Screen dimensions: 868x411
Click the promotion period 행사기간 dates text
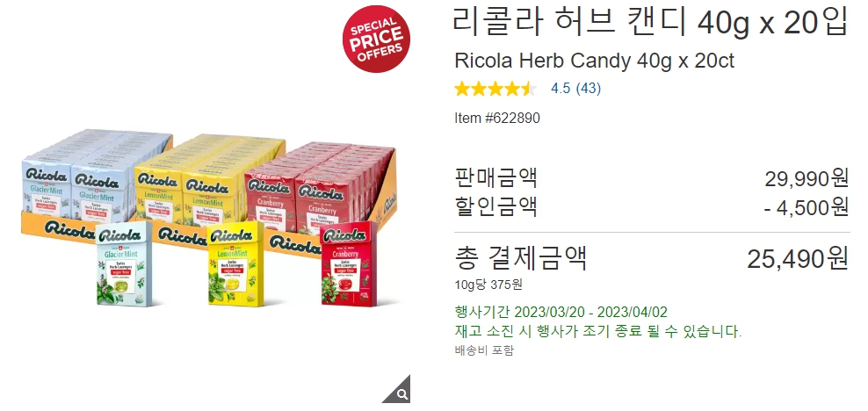tap(561, 312)
